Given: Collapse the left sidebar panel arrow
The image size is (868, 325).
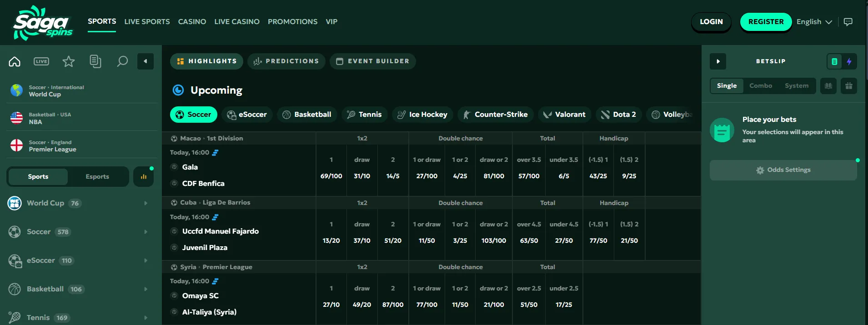Looking at the screenshot, I should click(146, 61).
